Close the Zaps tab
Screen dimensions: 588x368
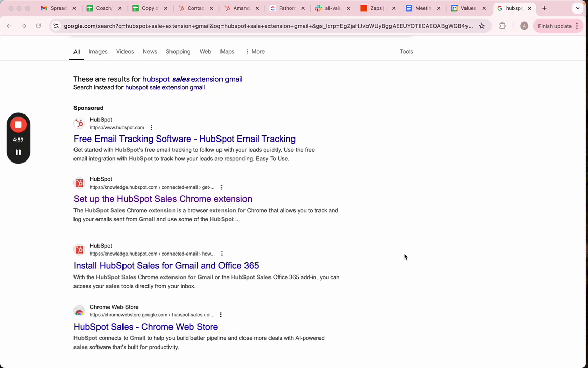pyautogui.click(x=394, y=8)
